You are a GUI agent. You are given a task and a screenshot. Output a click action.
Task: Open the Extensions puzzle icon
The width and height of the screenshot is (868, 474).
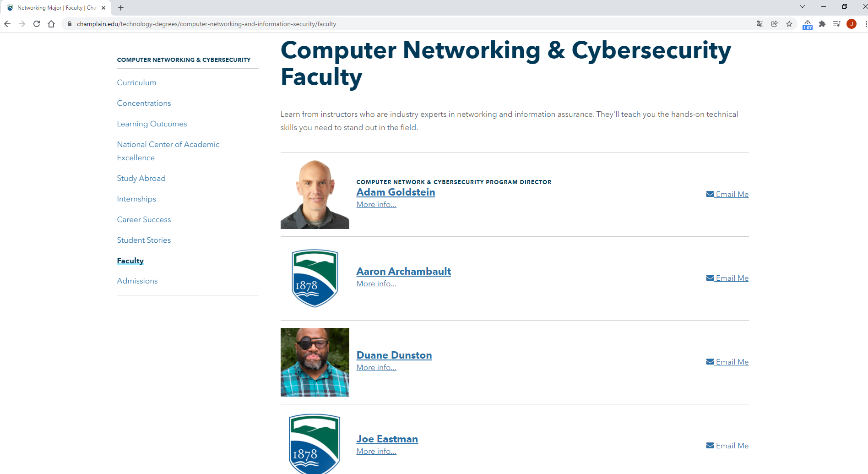tap(822, 24)
